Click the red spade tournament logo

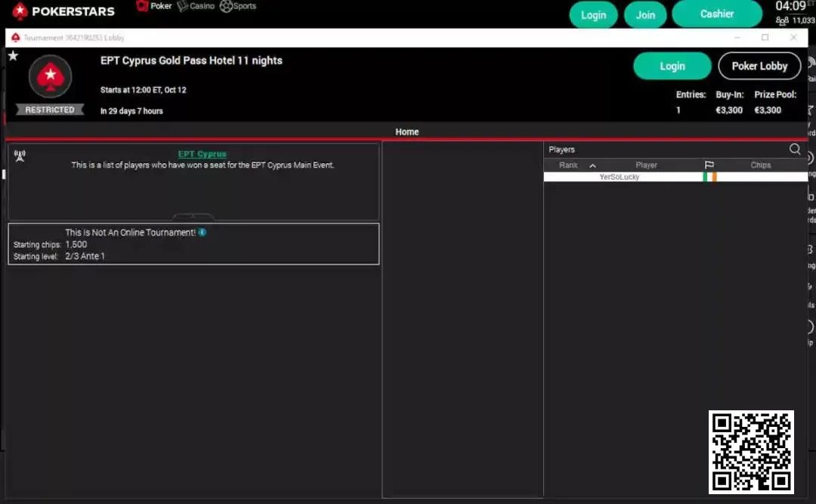pos(50,76)
